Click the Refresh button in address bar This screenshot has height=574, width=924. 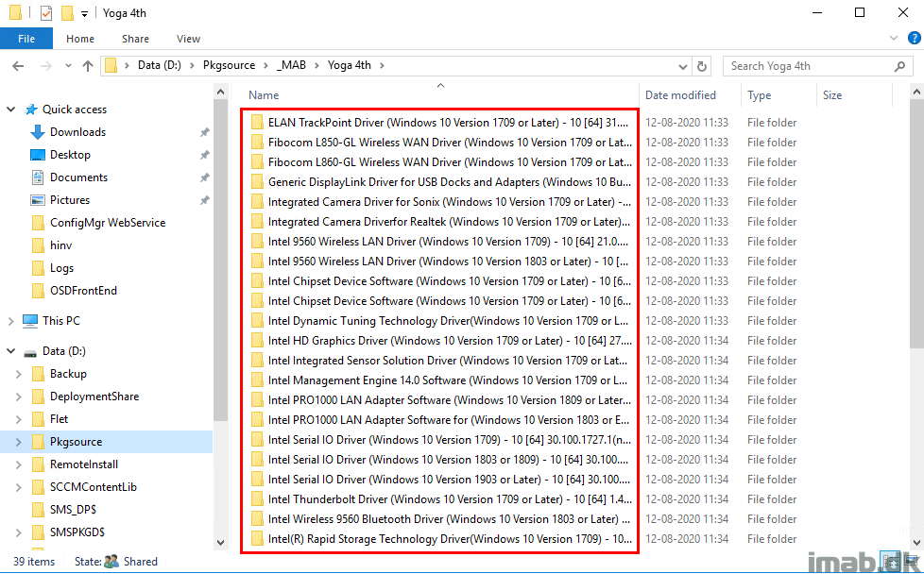701,66
